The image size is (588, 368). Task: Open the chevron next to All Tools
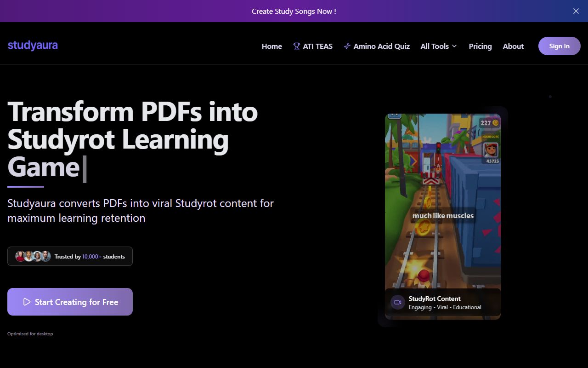pyautogui.click(x=454, y=46)
